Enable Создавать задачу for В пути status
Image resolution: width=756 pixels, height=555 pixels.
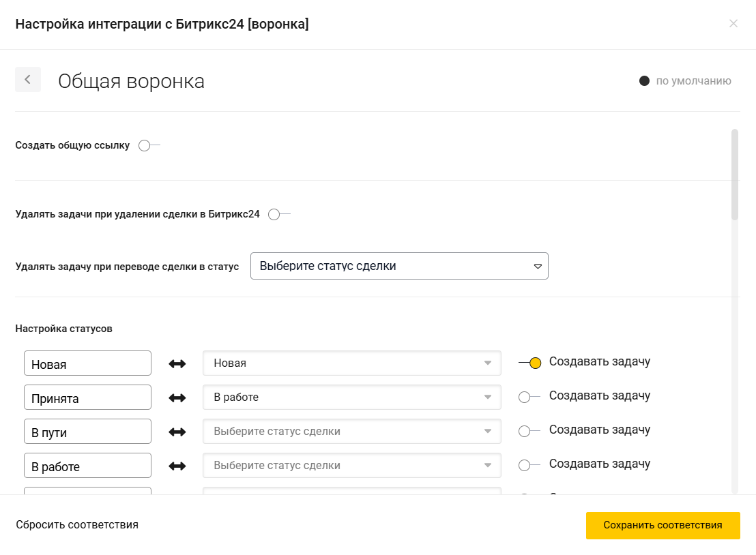(529, 431)
